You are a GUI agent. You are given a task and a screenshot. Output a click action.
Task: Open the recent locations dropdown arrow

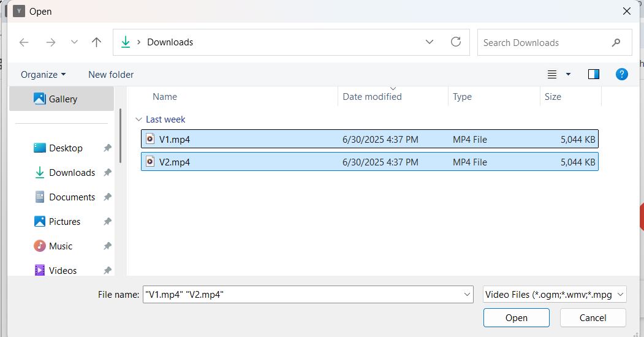click(74, 42)
